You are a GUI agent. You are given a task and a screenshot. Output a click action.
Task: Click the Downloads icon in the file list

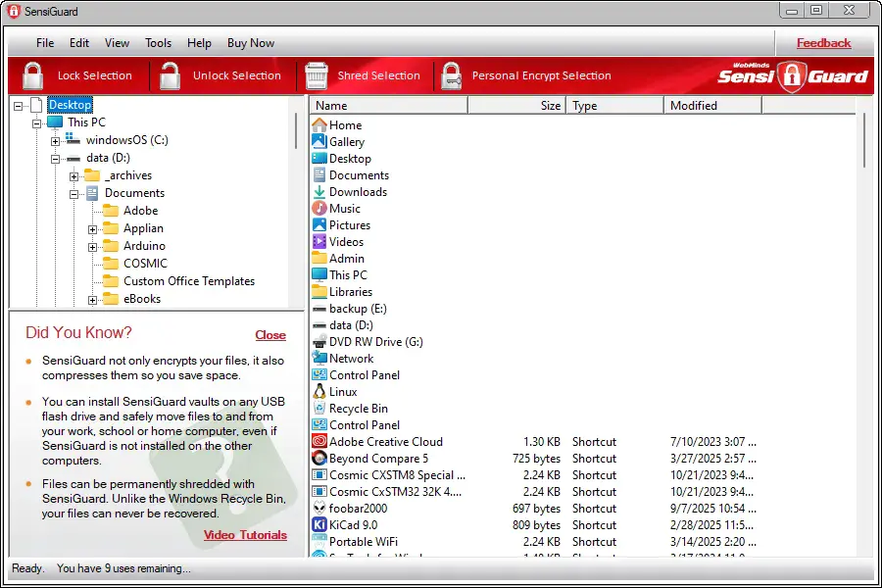coord(321,191)
